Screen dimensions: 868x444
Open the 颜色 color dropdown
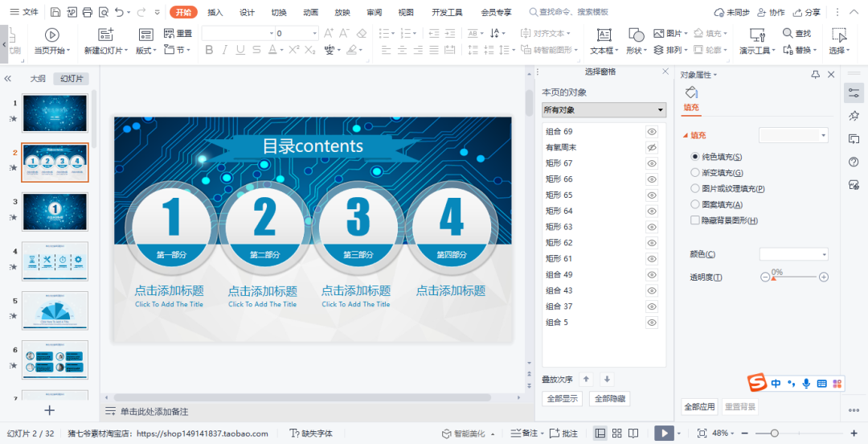pos(793,254)
